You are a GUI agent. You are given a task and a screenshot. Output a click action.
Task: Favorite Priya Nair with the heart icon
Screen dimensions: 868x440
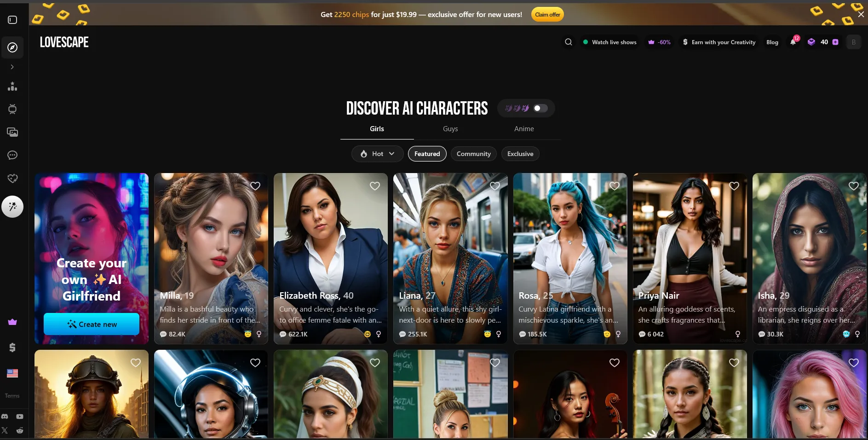pos(734,186)
